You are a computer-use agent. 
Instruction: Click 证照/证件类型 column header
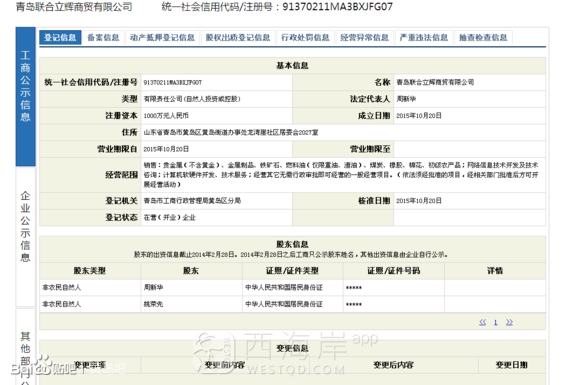click(x=292, y=271)
